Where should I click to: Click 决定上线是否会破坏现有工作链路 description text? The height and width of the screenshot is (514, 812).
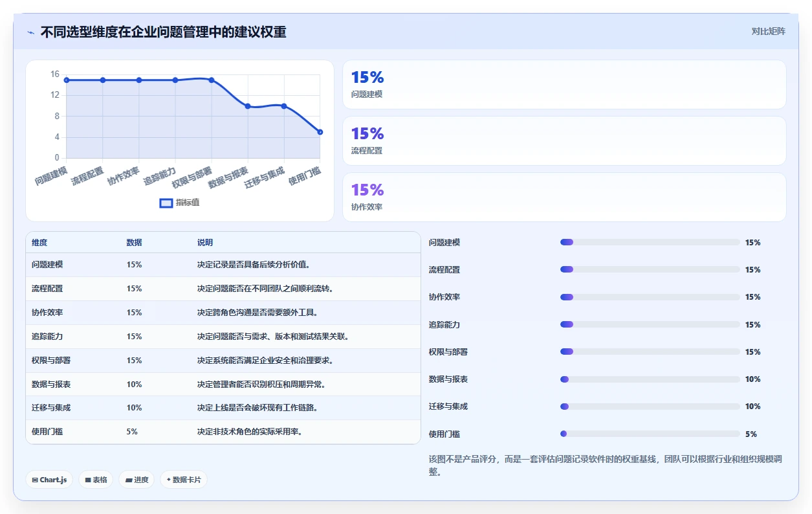point(258,408)
